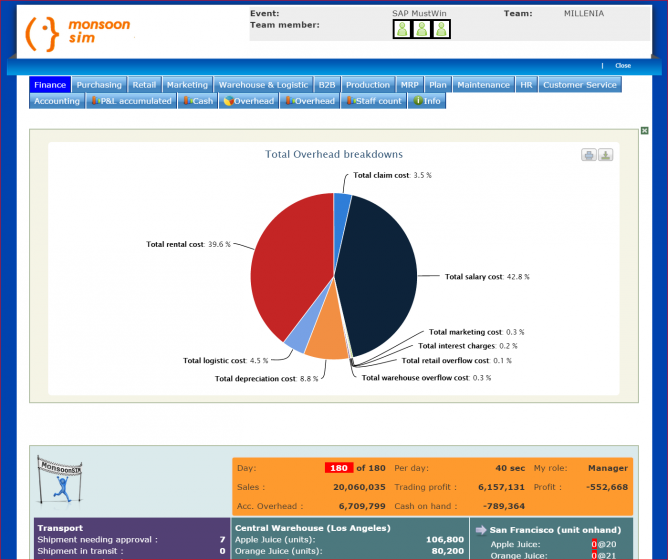This screenshot has height=560, width=668.
Task: Open Warehouse & Logistic tab
Action: click(263, 84)
